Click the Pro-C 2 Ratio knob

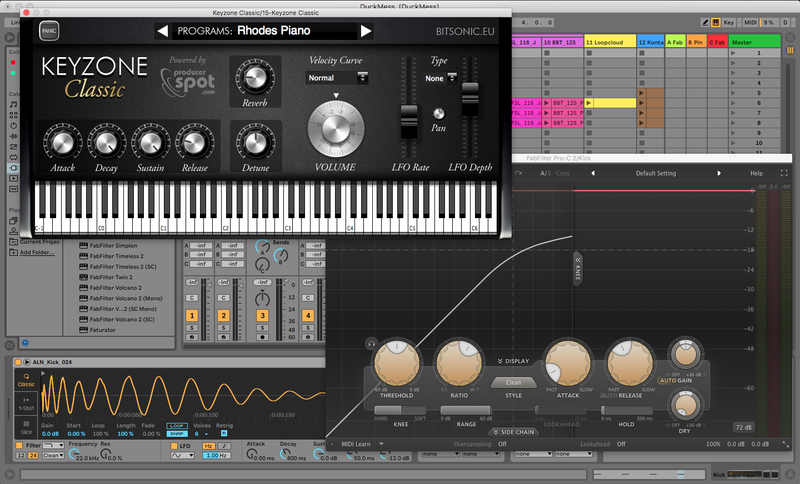click(459, 363)
